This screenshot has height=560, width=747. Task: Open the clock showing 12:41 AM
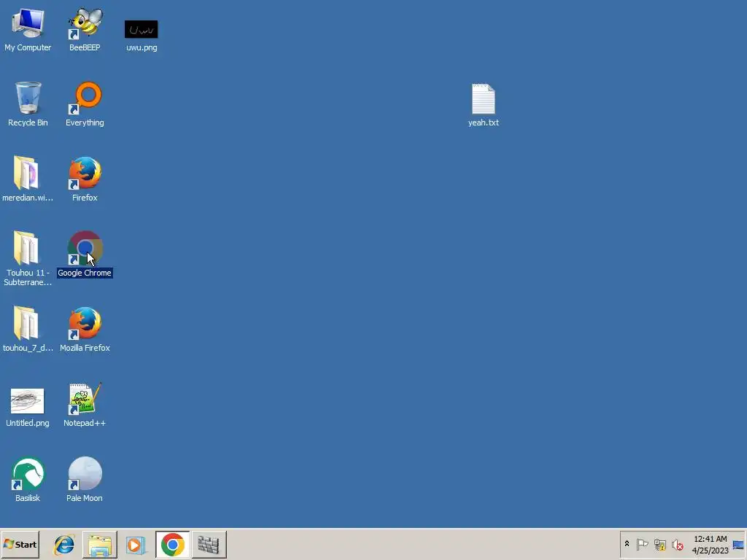[x=710, y=544]
